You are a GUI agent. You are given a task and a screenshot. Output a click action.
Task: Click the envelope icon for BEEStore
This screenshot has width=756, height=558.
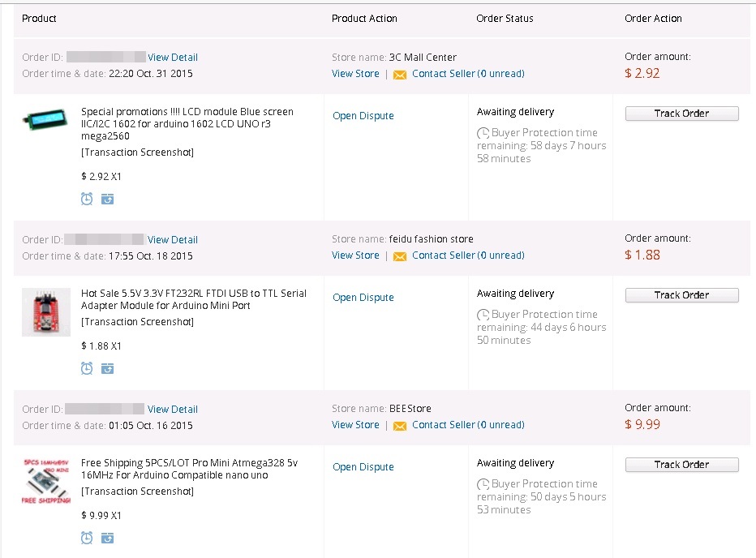click(399, 426)
